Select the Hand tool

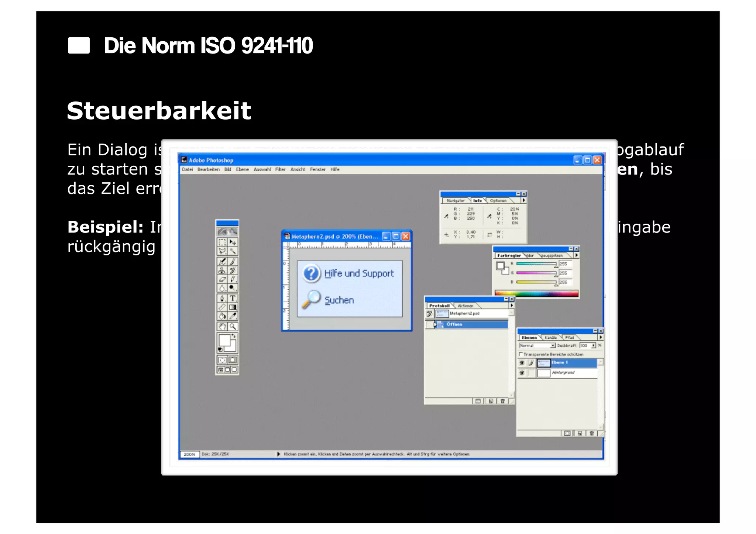click(x=222, y=326)
